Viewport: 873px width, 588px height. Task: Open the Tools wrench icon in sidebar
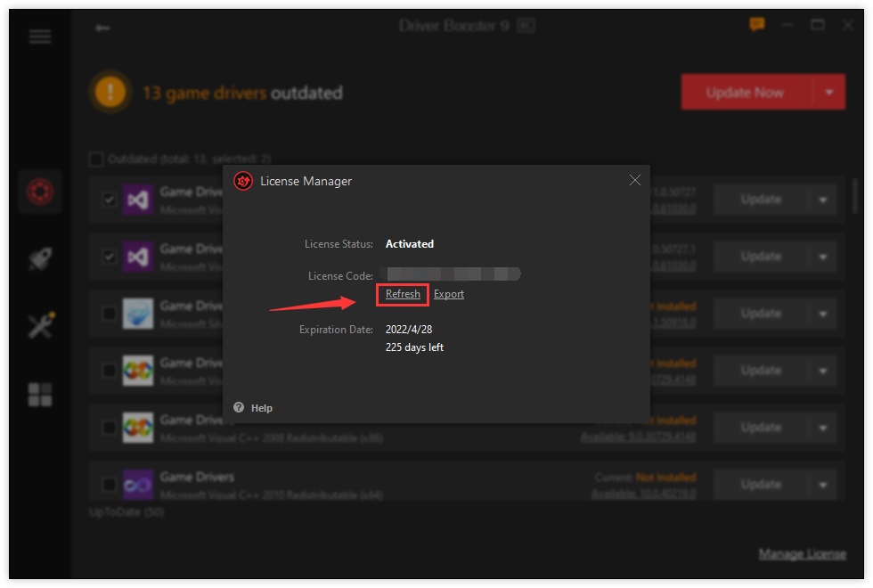pyautogui.click(x=41, y=325)
